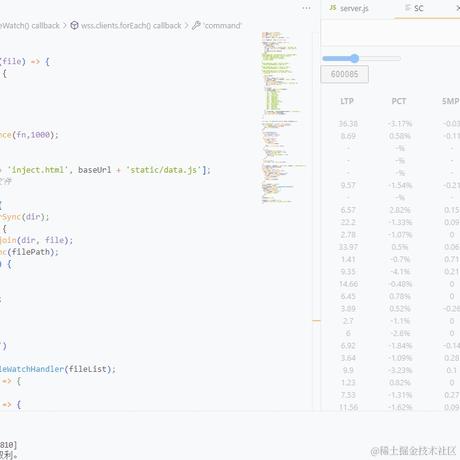
Task: Click the 600085 code input box
Action: pyautogui.click(x=345, y=74)
